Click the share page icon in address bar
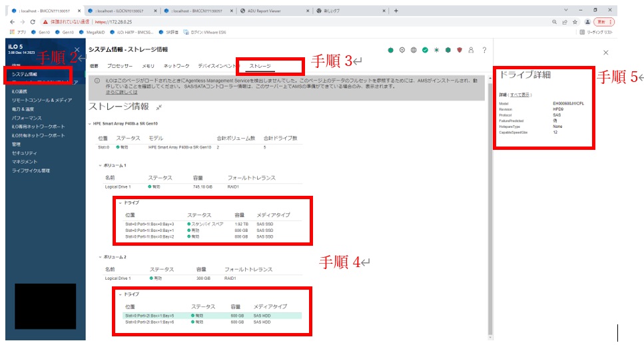The image size is (644, 345). (x=565, y=22)
